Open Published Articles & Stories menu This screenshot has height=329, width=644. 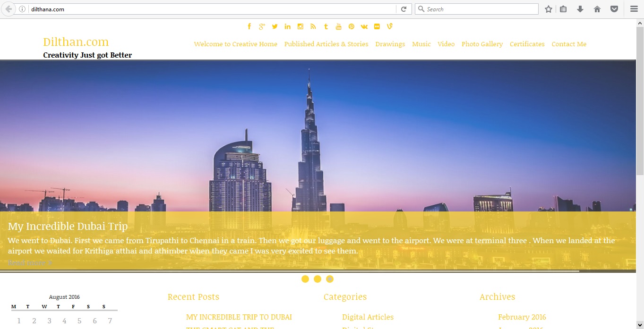tap(326, 44)
